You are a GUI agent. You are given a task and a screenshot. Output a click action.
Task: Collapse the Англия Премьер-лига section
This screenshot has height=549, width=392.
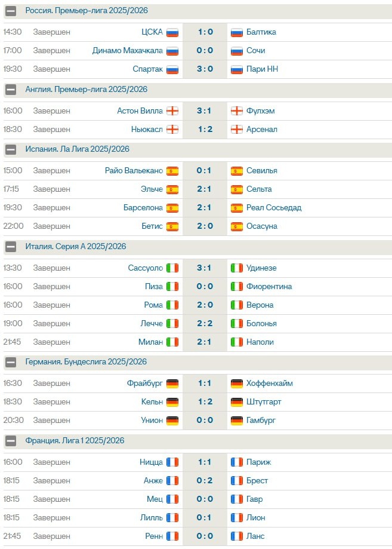pyautogui.click(x=11, y=90)
